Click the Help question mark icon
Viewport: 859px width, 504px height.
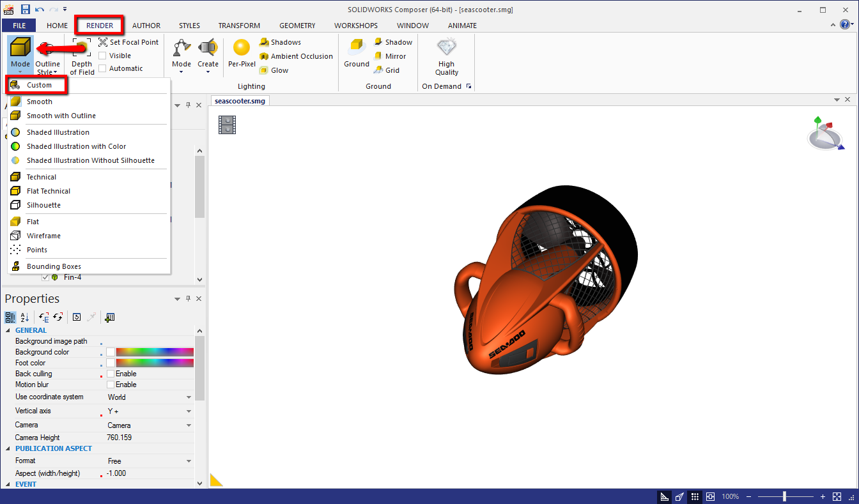(x=845, y=25)
